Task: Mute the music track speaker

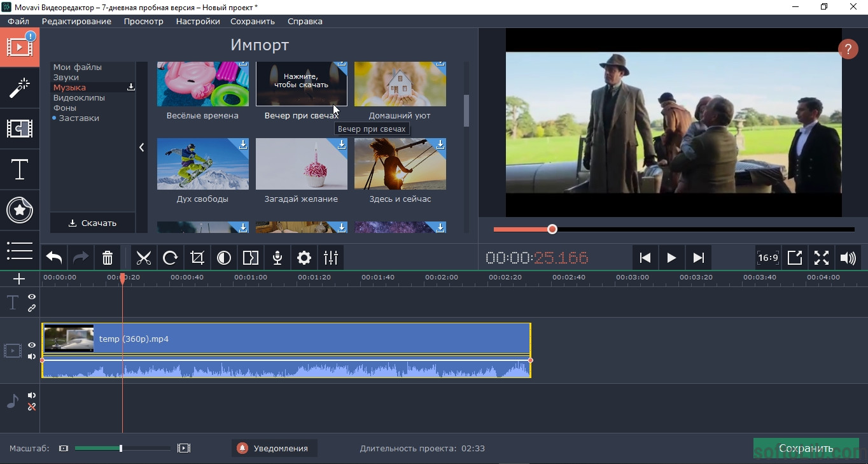Action: (32, 395)
